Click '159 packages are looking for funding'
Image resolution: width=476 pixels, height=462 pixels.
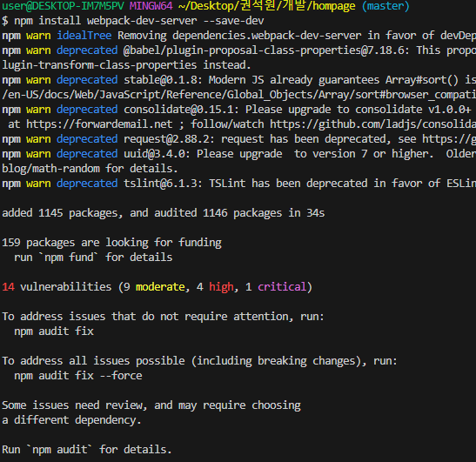[111, 243]
